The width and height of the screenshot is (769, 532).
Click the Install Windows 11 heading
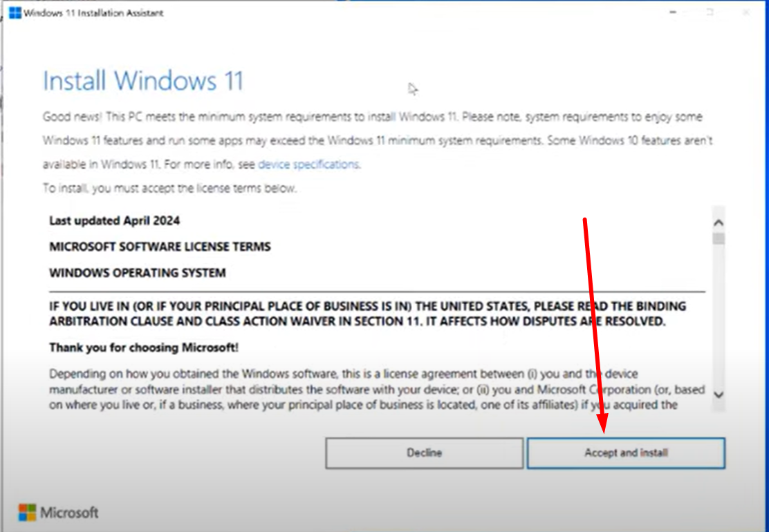142,81
